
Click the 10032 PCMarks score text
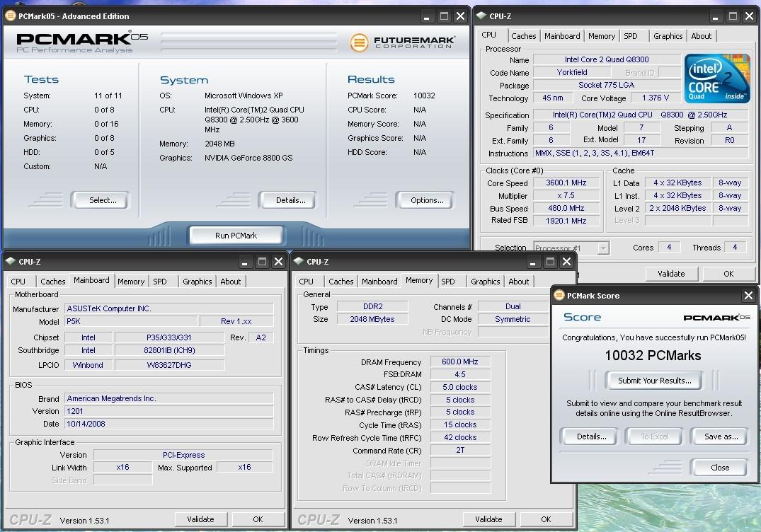pyautogui.click(x=653, y=355)
